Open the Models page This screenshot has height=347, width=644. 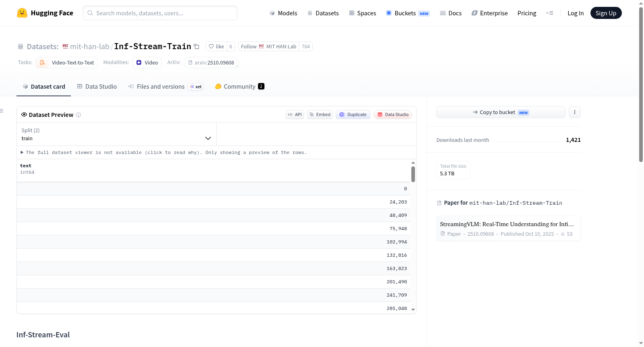[283, 13]
